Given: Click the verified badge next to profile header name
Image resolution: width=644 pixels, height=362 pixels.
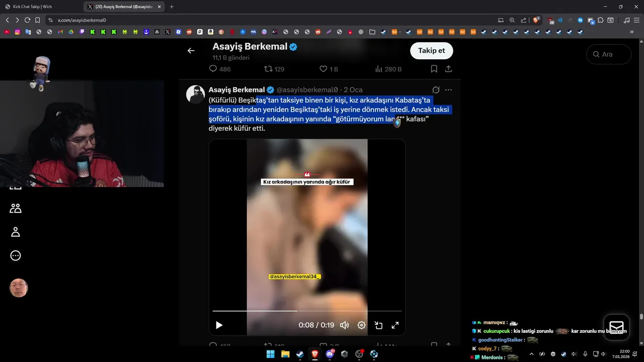Looking at the screenshot, I should [x=293, y=47].
